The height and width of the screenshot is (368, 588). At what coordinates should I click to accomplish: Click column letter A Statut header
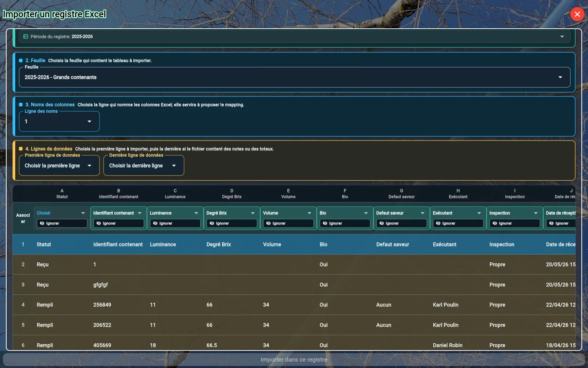click(62, 194)
